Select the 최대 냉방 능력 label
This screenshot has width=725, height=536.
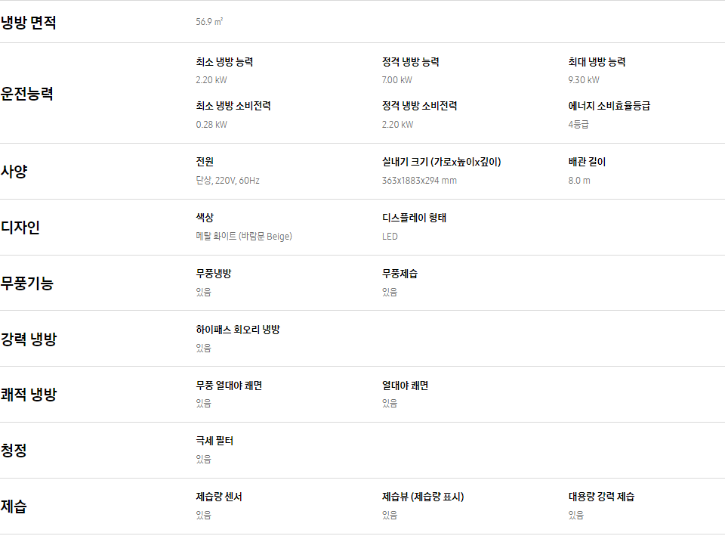(597, 62)
